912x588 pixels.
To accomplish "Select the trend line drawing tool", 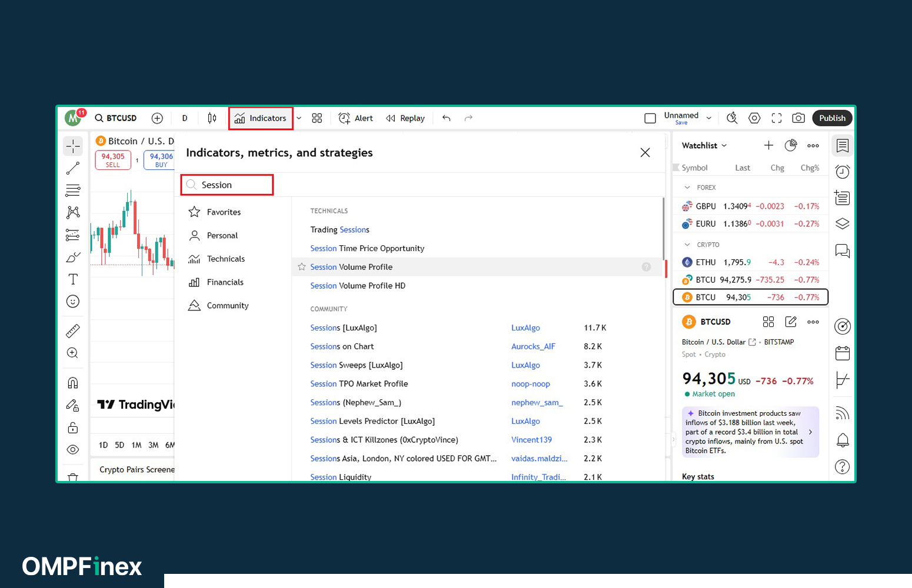I will tap(73, 168).
